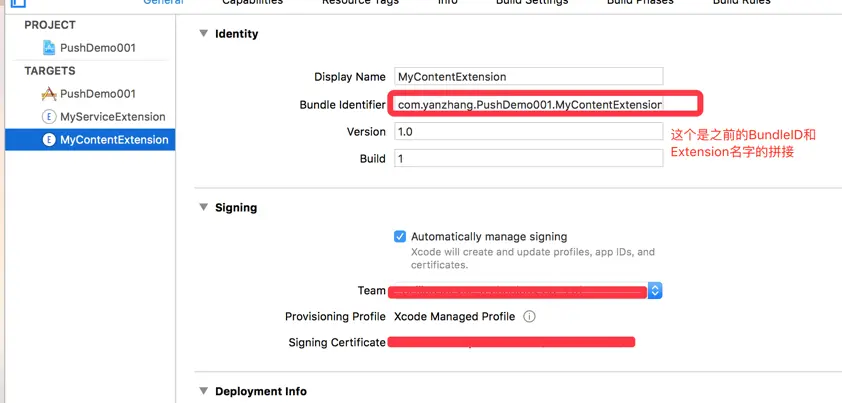Click the Bundle Identifier field
842x403 pixels.
(528, 105)
